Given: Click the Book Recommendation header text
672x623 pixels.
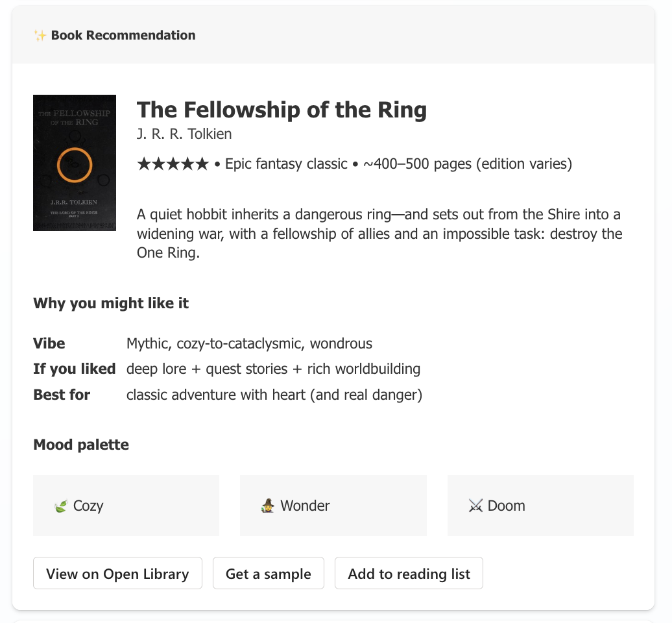Looking at the screenshot, I should (x=123, y=36).
